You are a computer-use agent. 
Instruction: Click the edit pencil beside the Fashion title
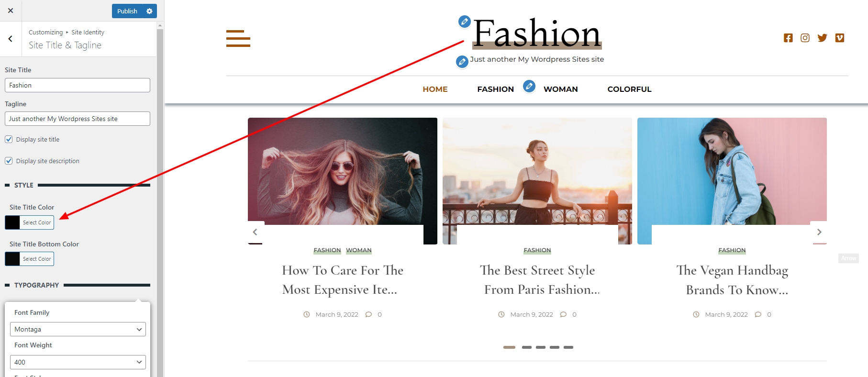click(x=464, y=22)
